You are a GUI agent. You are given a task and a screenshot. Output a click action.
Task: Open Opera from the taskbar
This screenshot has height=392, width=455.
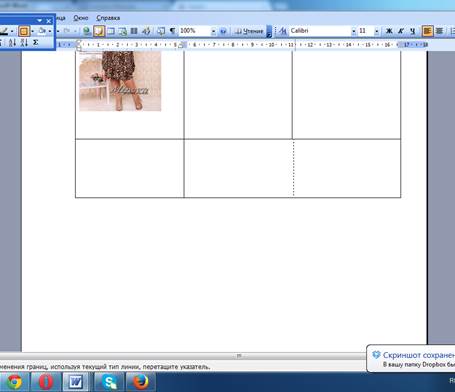coord(46,382)
